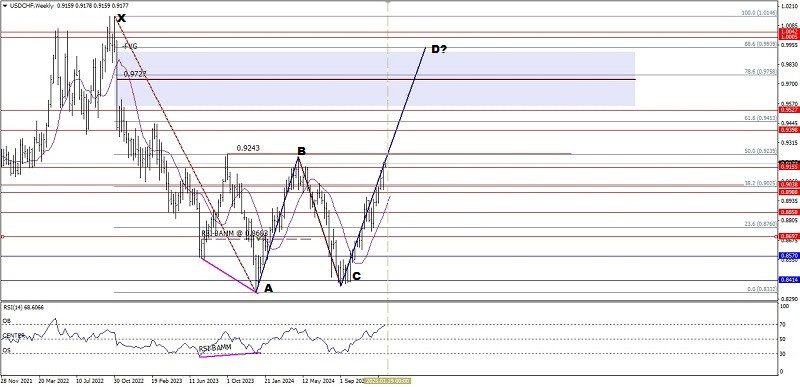
Task: Click the red 1.0042 price tag
Action: (x=789, y=32)
